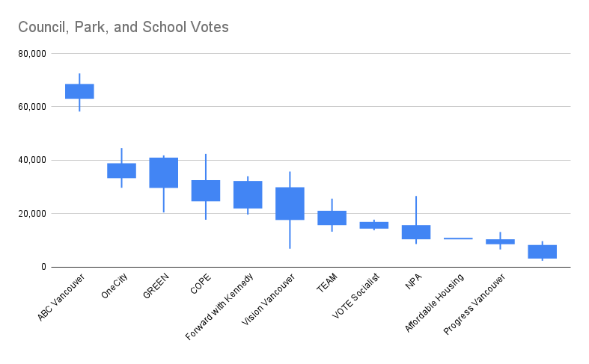The image size is (589, 364).
Task: Select the Vision Vancouver candlestick bar
Action: coord(290,203)
